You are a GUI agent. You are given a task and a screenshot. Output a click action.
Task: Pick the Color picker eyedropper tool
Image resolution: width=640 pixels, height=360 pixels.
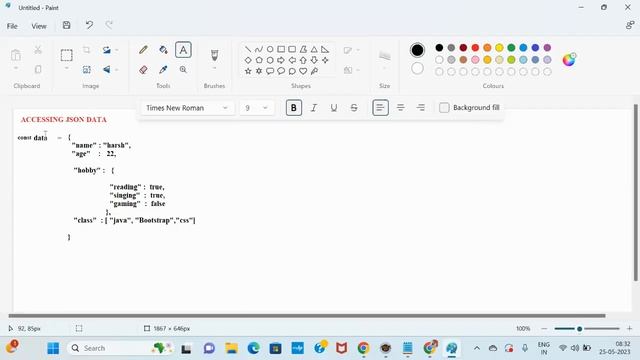[x=163, y=69]
